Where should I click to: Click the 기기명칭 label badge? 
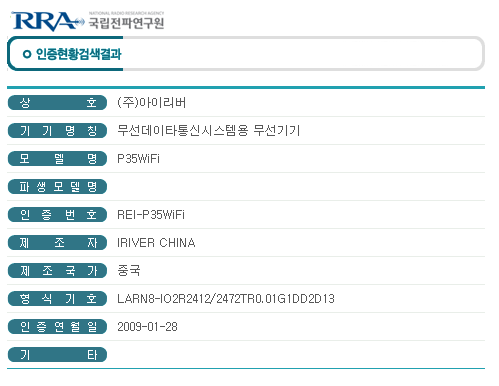point(57,130)
